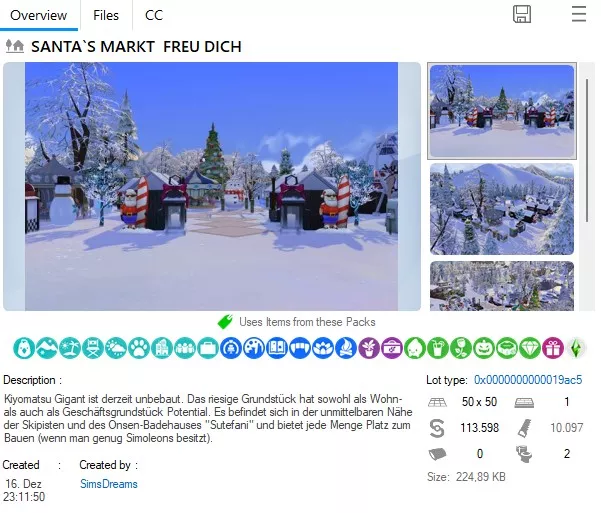Select the second aerial lot thumbnail
This screenshot has height=513, width=601.
pos(502,209)
